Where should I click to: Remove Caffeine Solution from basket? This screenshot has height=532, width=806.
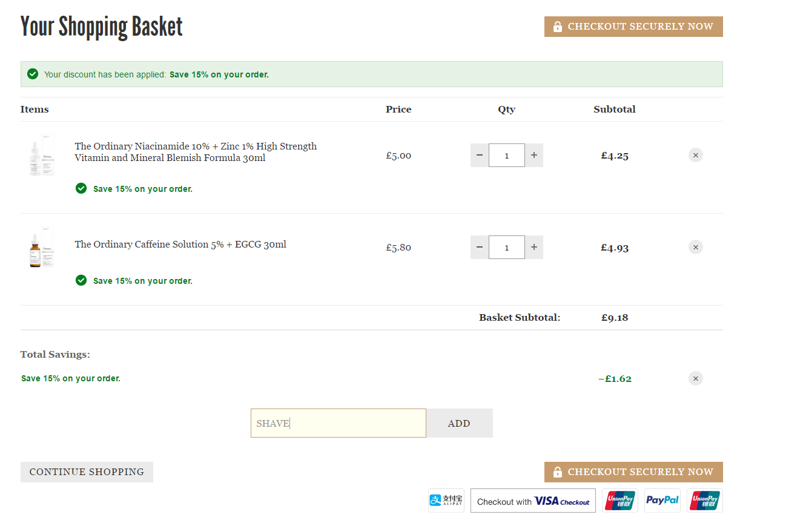click(696, 248)
